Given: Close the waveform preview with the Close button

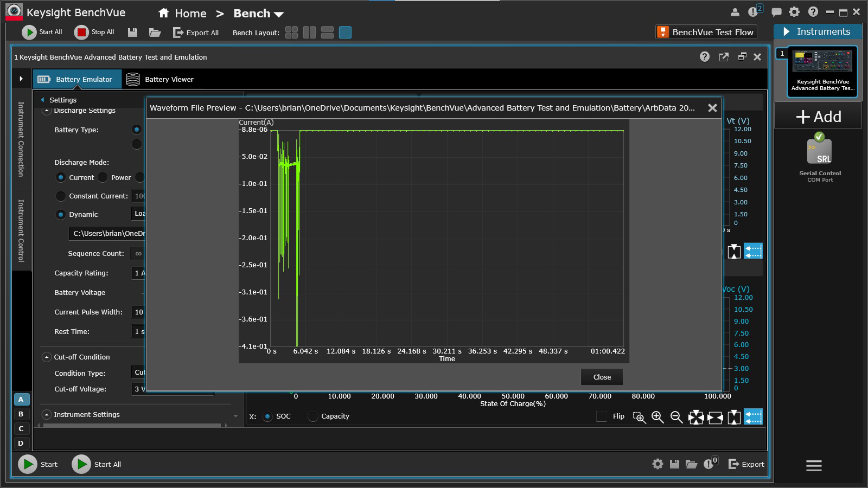Looking at the screenshot, I should 602,377.
